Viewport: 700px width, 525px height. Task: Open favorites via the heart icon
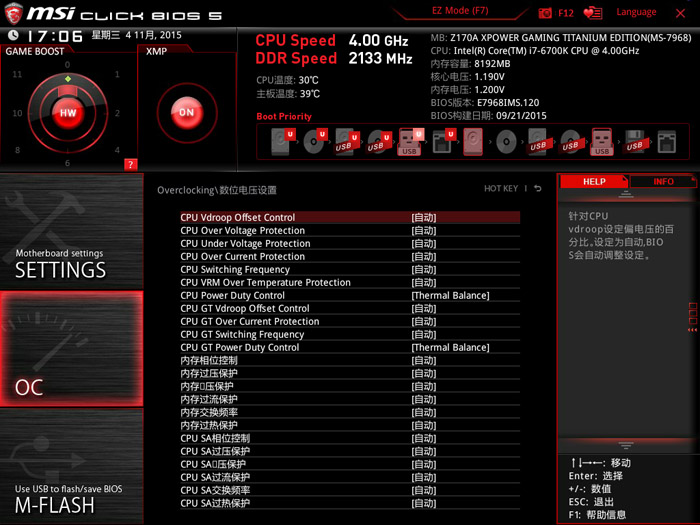click(594, 13)
